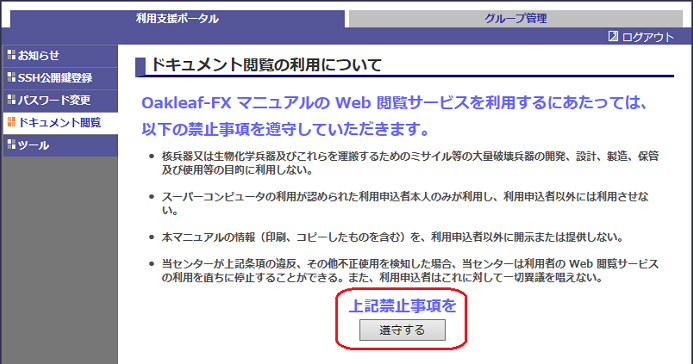Click the blue text 以下の禁止事項を遵守していただきます。
Screen dimensions: 693x364
(286, 129)
